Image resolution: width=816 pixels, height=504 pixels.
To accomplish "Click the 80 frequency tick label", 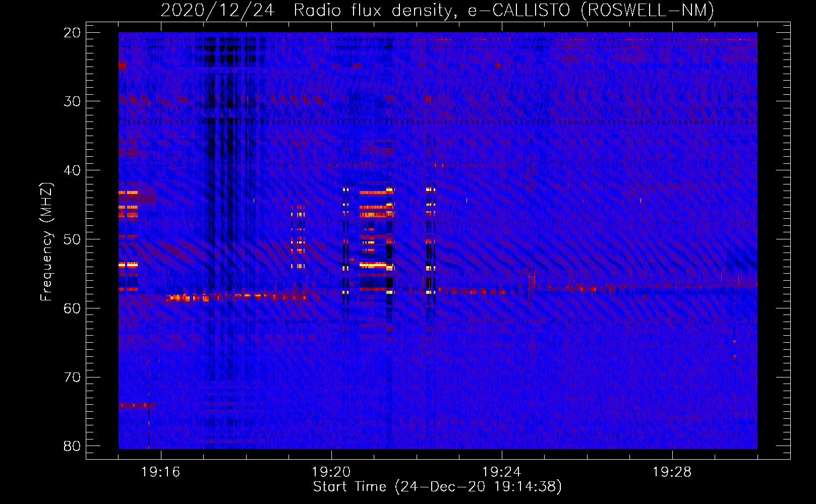I will [72, 446].
